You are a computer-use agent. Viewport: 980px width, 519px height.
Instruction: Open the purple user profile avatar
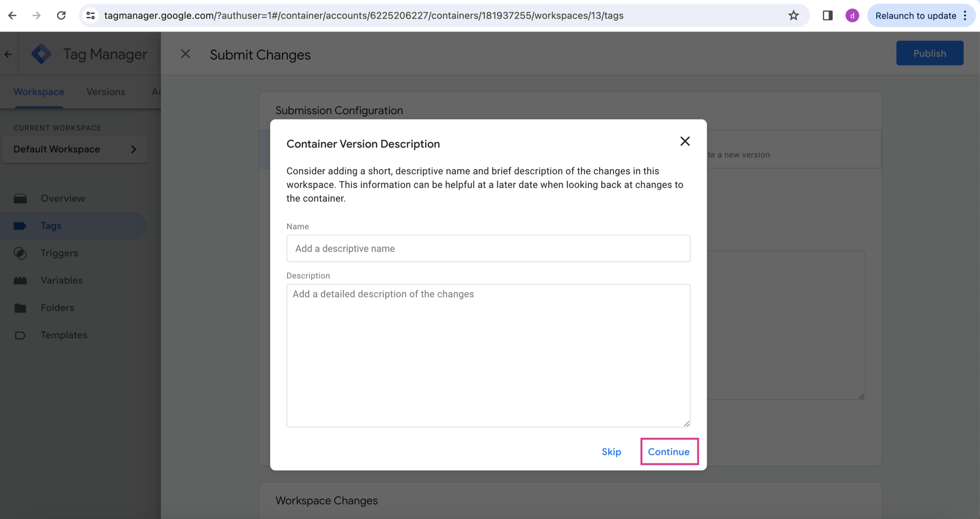pyautogui.click(x=852, y=16)
